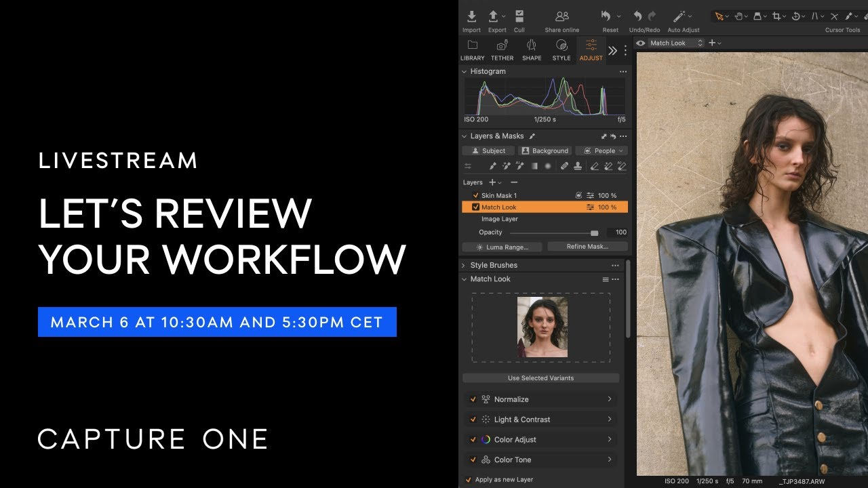Screen dimensions: 868x488
Task: Show more tool tabs via double chevron
Action: click(x=612, y=50)
